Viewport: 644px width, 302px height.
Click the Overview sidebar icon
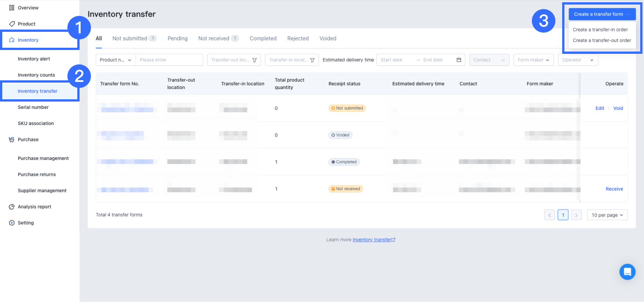pyautogui.click(x=12, y=8)
